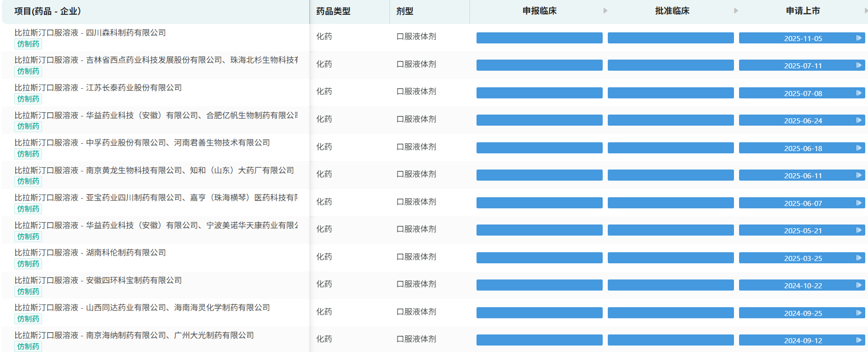Click arrow icon on the 2025-06-24 bar
The width and height of the screenshot is (868, 352).
click(x=859, y=120)
